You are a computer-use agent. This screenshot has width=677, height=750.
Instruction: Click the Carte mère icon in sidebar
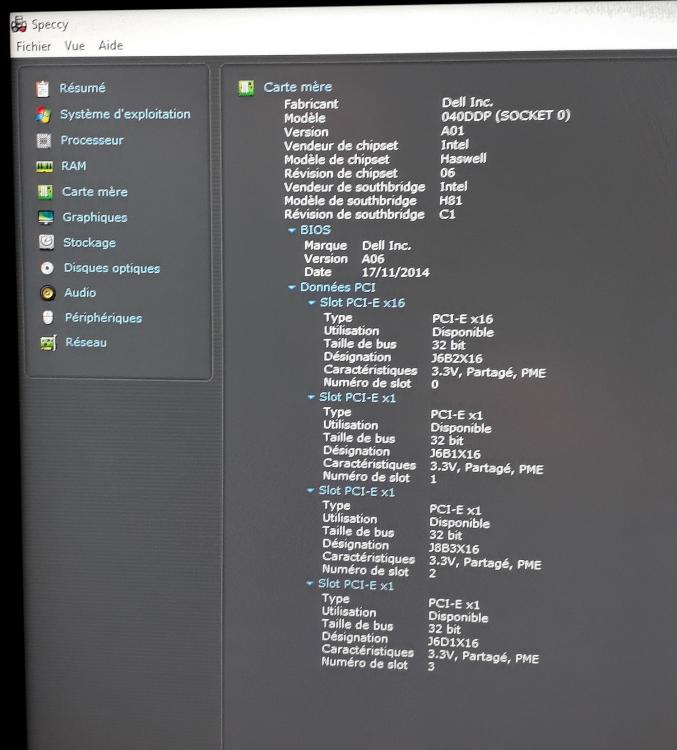point(45,192)
